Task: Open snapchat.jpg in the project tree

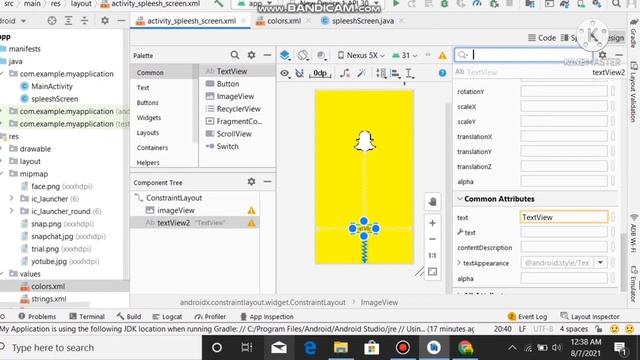Action: (x=52, y=236)
